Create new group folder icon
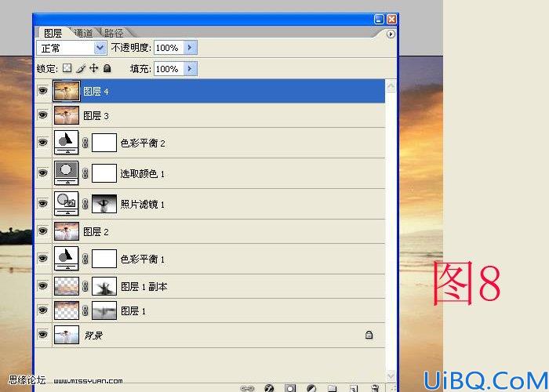This screenshot has width=549, height=392. [332, 388]
